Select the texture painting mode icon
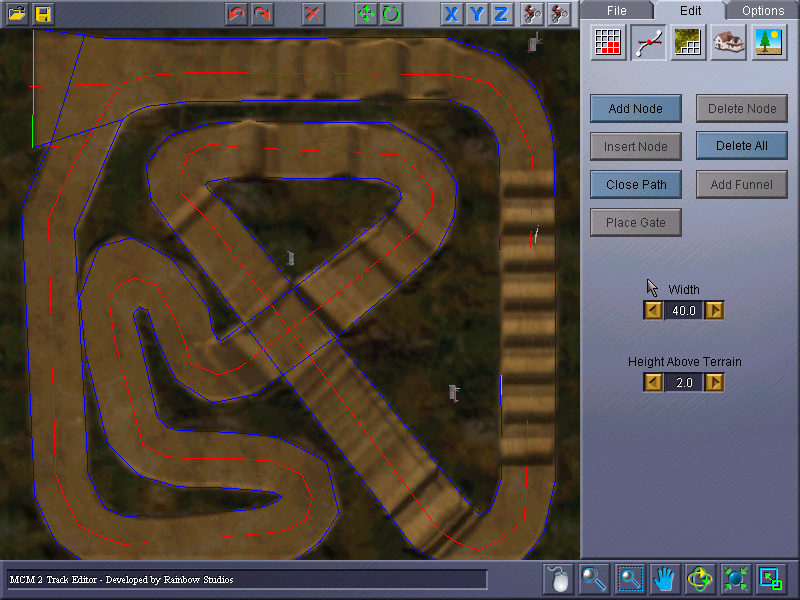Image resolution: width=800 pixels, height=600 pixels. pos(688,42)
